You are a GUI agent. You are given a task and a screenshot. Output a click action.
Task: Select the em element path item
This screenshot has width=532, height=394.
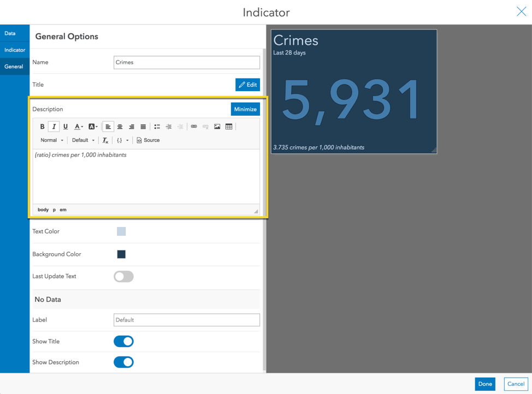click(x=63, y=210)
